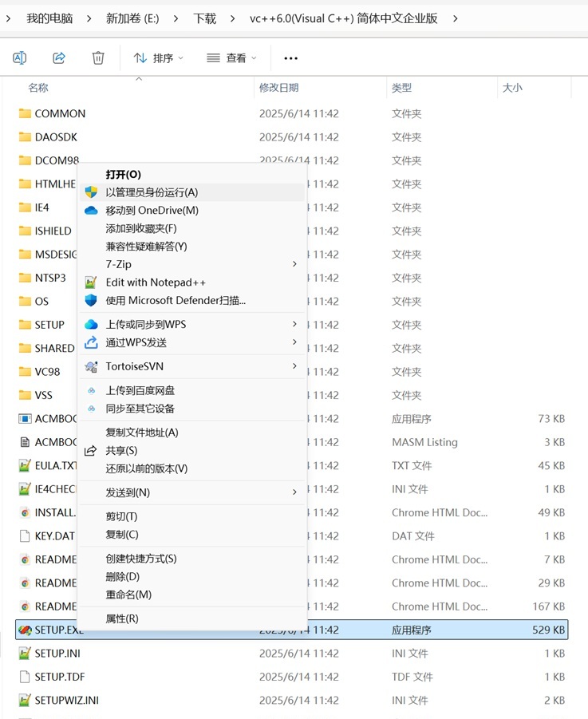This screenshot has height=719, width=588.
Task: Click the SETUP.TDF file icon
Action: tap(25, 677)
